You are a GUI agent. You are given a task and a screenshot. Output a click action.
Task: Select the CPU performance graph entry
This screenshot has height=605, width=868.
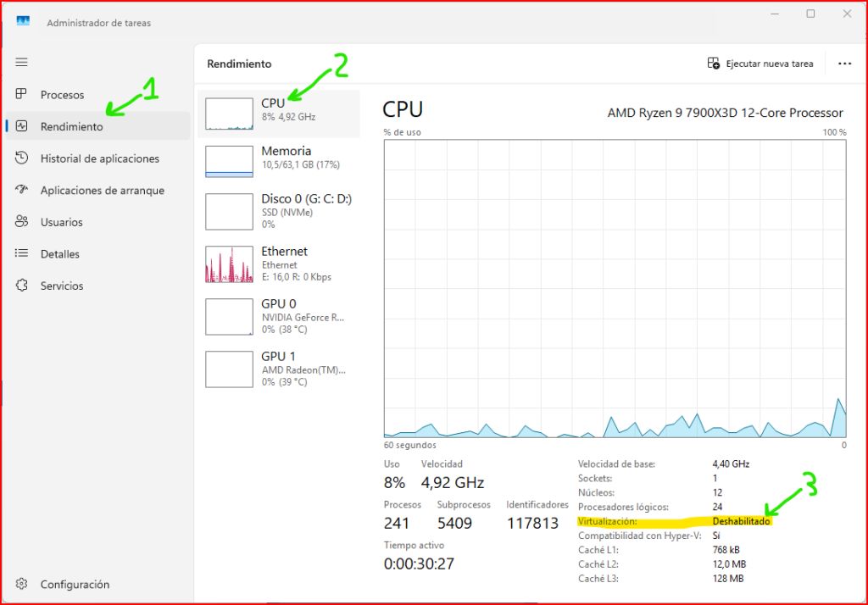[278, 114]
